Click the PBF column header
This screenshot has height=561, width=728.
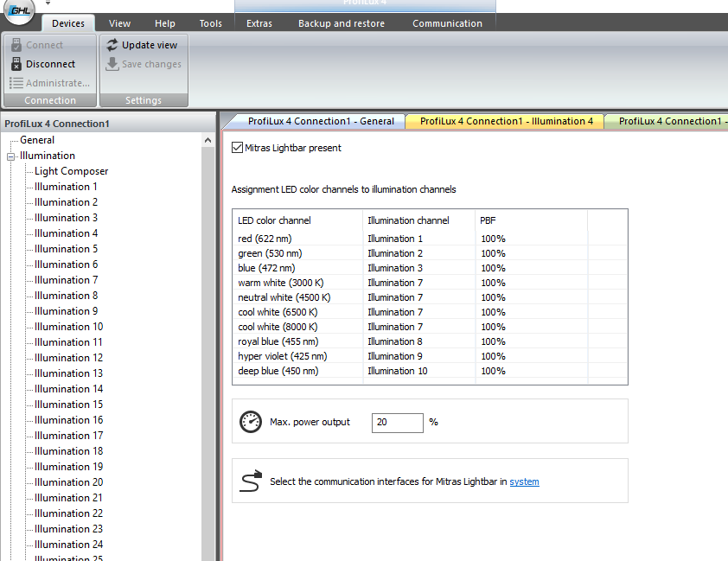tap(531, 220)
